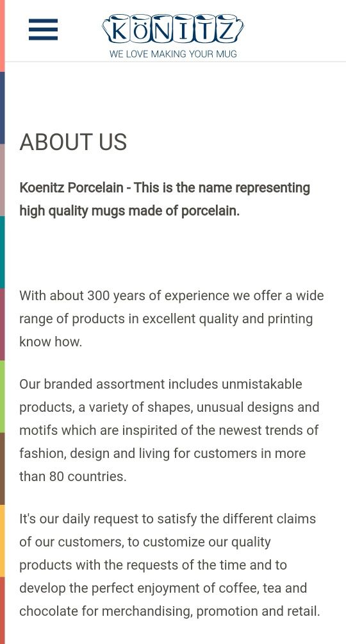This screenshot has height=644, width=346.
Task: Click the '300 years of experience' paragraph
Action: 172,319
